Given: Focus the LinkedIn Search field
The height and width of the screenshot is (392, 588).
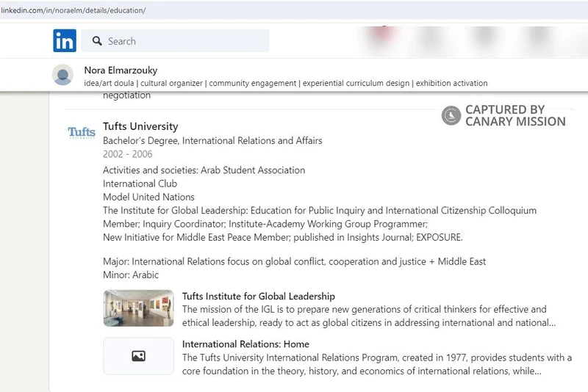Looking at the screenshot, I should click(x=175, y=41).
